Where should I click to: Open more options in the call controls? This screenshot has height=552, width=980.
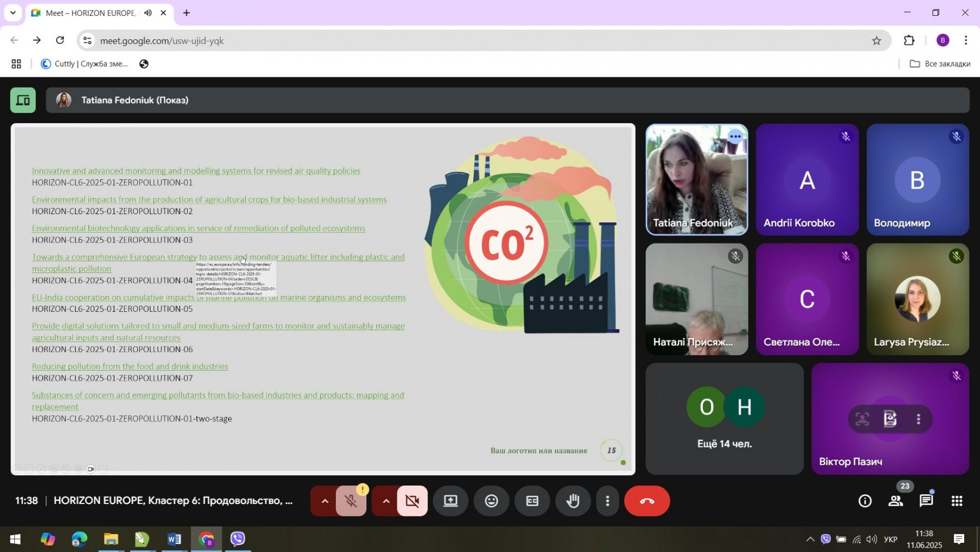point(608,501)
